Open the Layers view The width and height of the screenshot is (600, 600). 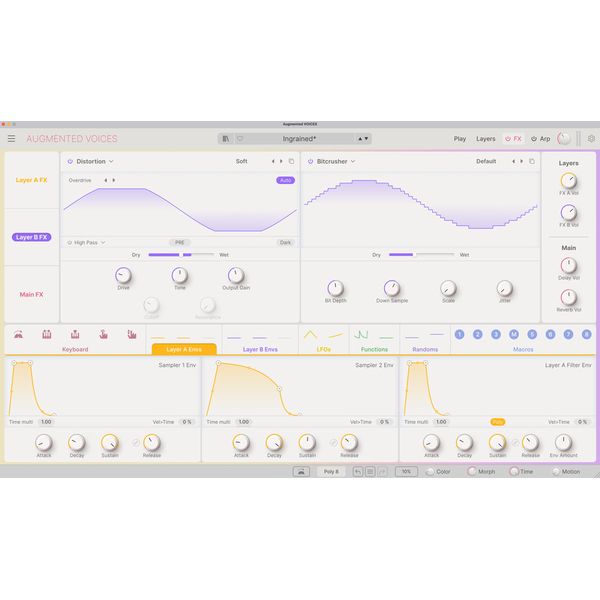point(486,139)
